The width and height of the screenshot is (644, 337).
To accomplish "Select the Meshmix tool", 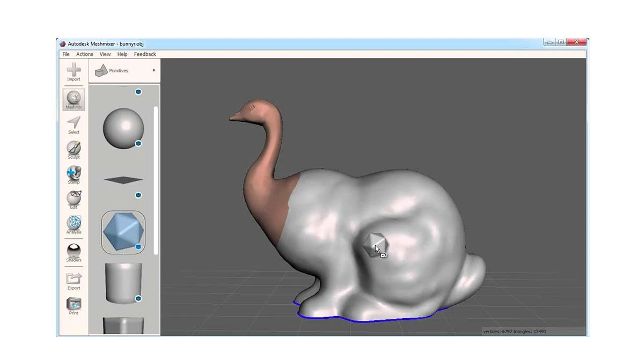I will coord(74,100).
